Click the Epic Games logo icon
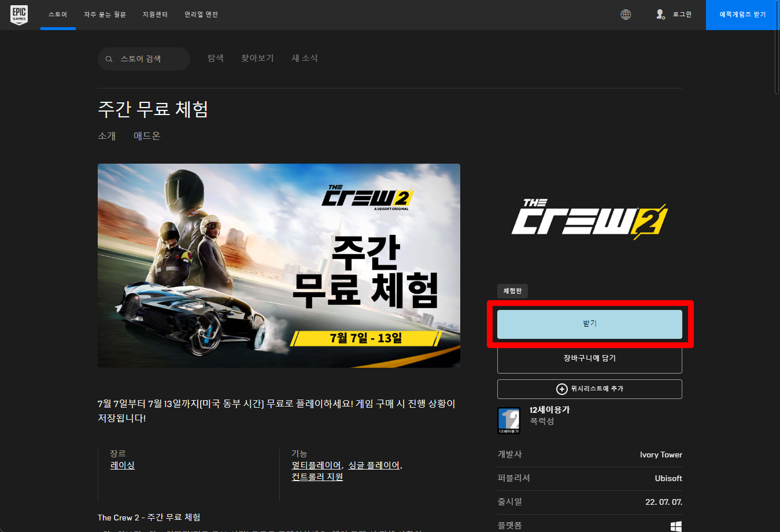This screenshot has height=532, width=780. (19, 14)
